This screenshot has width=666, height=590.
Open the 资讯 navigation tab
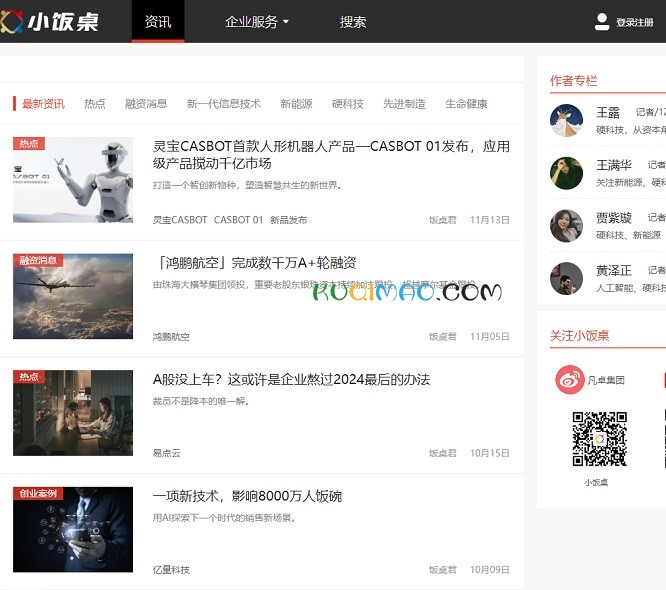click(158, 21)
